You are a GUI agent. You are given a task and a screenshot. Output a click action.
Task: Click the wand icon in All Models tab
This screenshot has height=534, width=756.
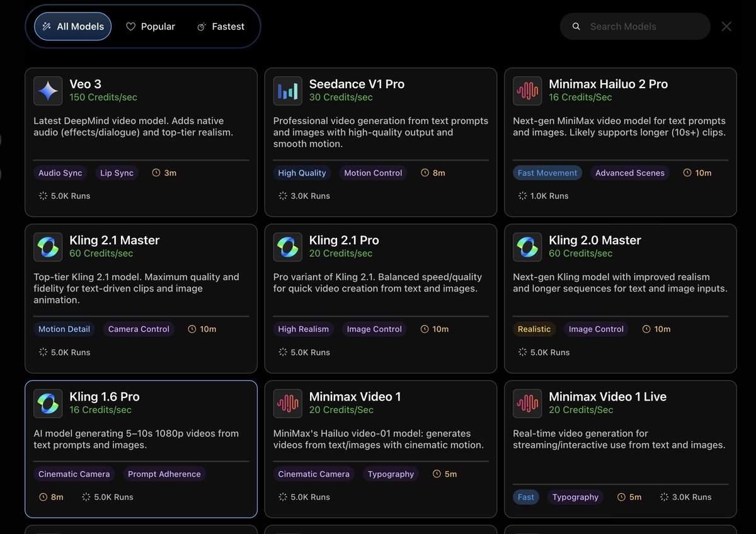pos(46,26)
